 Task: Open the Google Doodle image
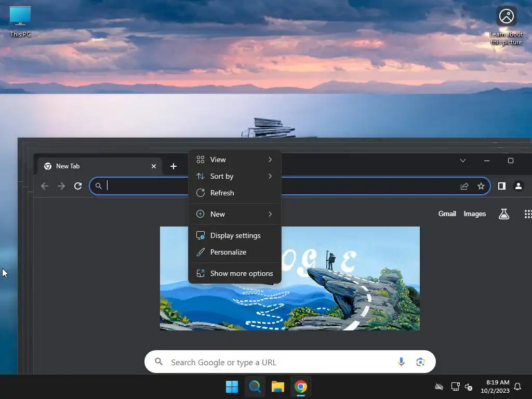click(x=290, y=278)
